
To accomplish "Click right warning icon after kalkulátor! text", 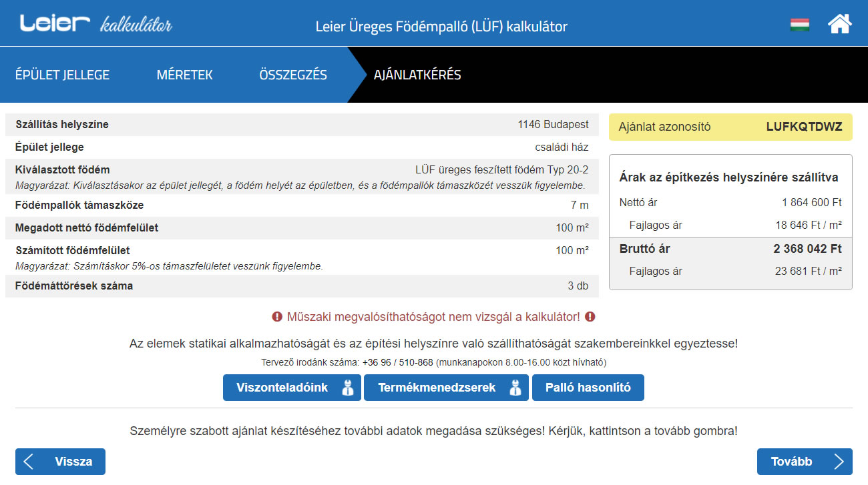I will pos(590,317).
